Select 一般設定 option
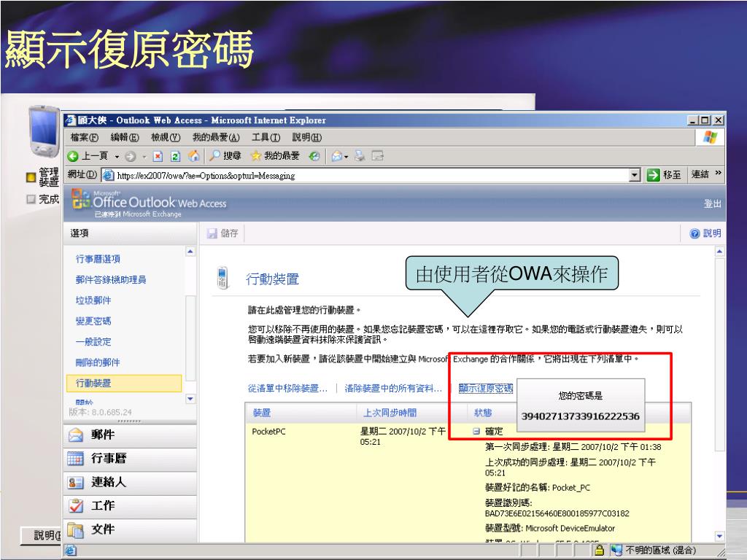Viewport: 747px width, 560px height. click(x=93, y=341)
